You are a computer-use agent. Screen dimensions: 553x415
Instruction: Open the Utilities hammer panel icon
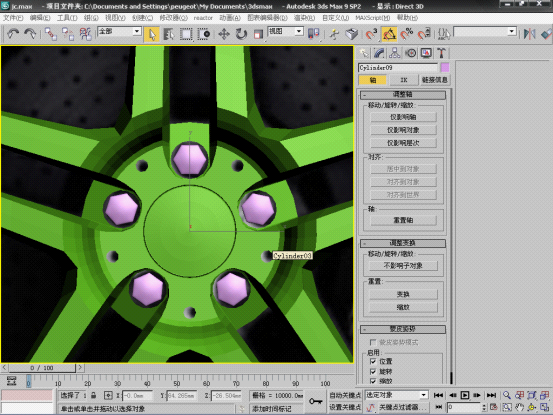click(x=441, y=53)
